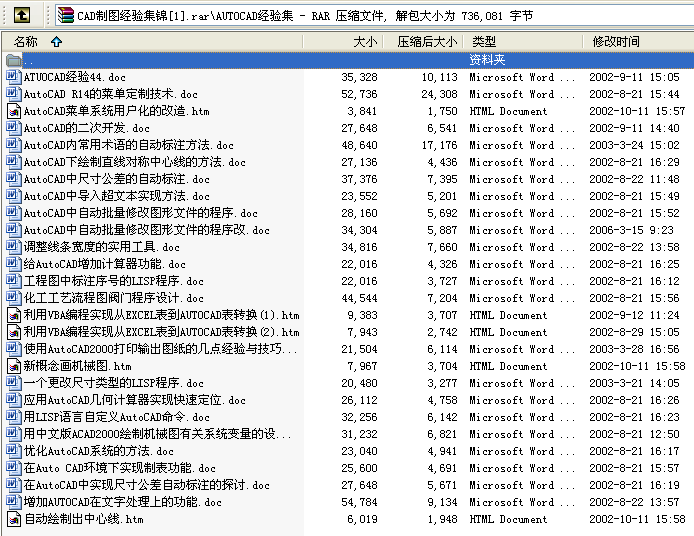
Task: Select file name 增加AUTOCAD在文字处理上的功能.doc
Action: tap(123, 502)
